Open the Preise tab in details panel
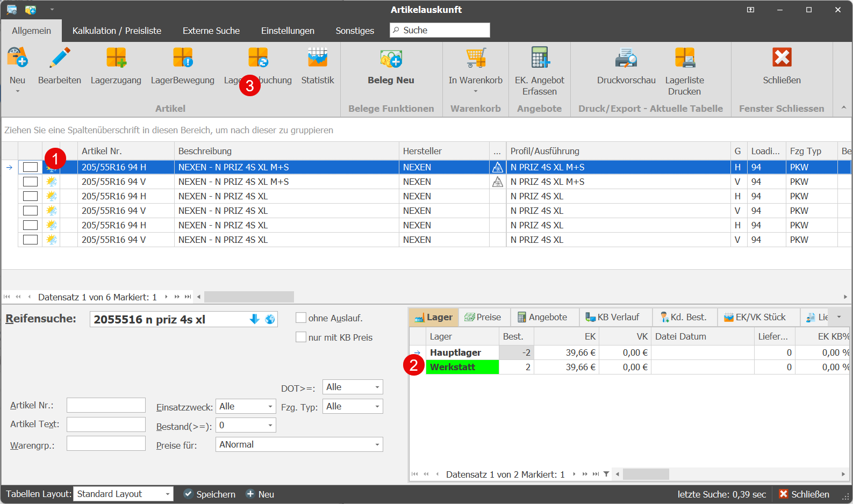 pyautogui.click(x=483, y=317)
